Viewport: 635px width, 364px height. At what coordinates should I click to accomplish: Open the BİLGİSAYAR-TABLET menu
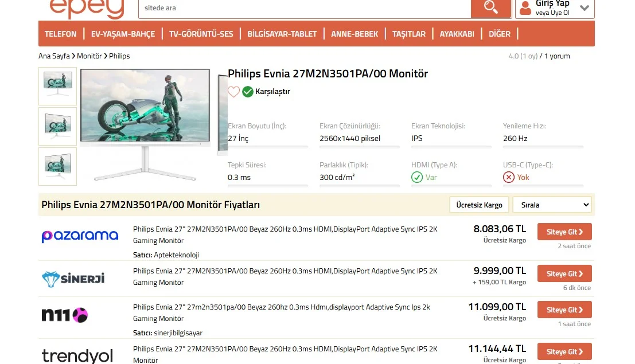coord(282,34)
